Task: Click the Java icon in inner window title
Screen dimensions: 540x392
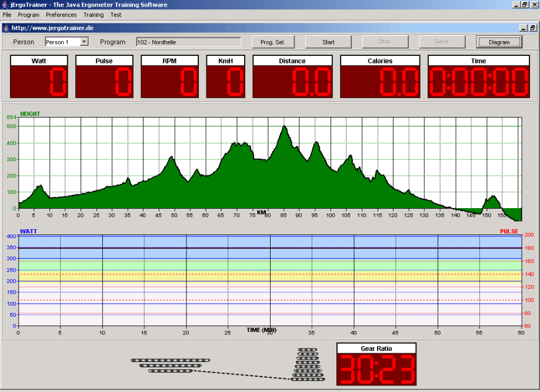Action: pos(6,28)
